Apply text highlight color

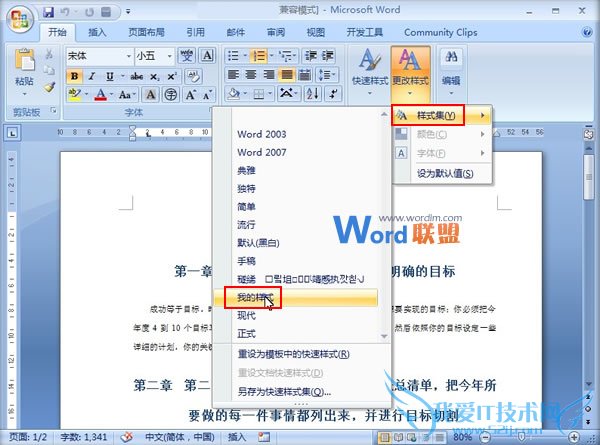[74, 94]
